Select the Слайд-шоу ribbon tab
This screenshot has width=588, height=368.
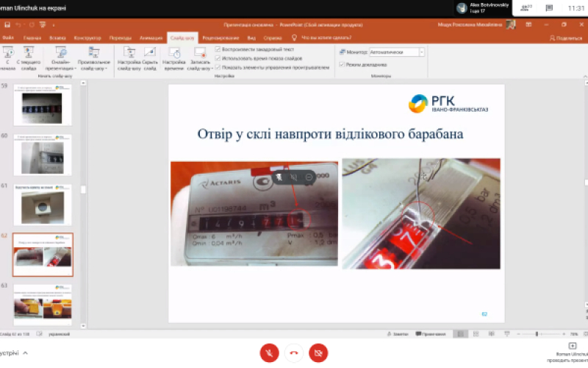[x=182, y=38]
